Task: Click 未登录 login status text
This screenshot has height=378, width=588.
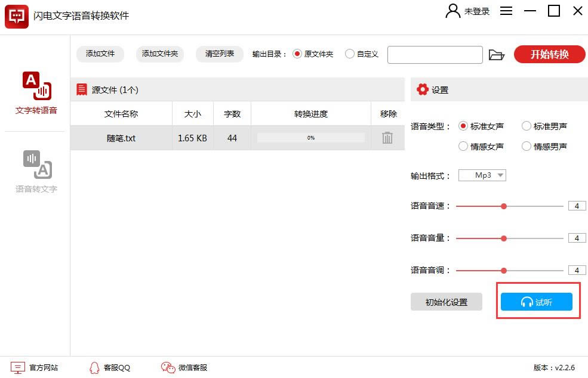Action: (476, 11)
